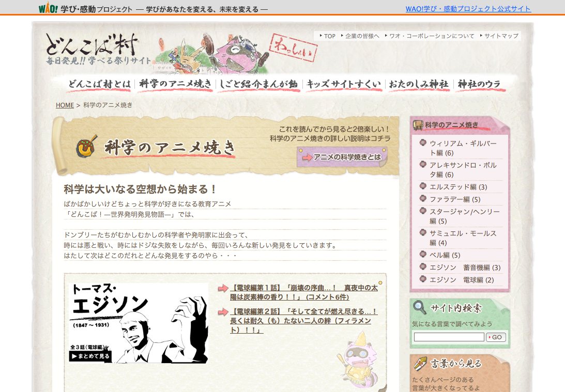The width and height of the screenshot is (565, 392).
Task: Click the アニメの科学焼きとは button
Action: coord(342,158)
